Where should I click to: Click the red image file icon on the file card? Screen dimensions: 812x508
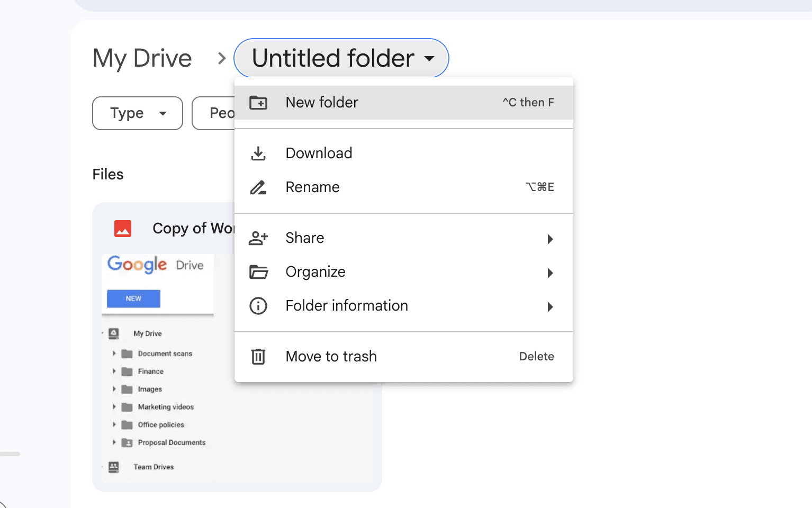pos(122,228)
